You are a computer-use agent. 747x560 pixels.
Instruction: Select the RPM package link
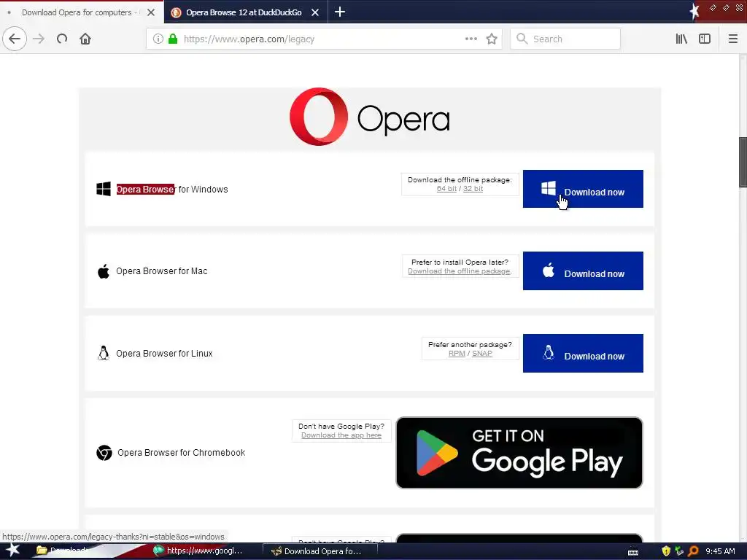click(457, 354)
